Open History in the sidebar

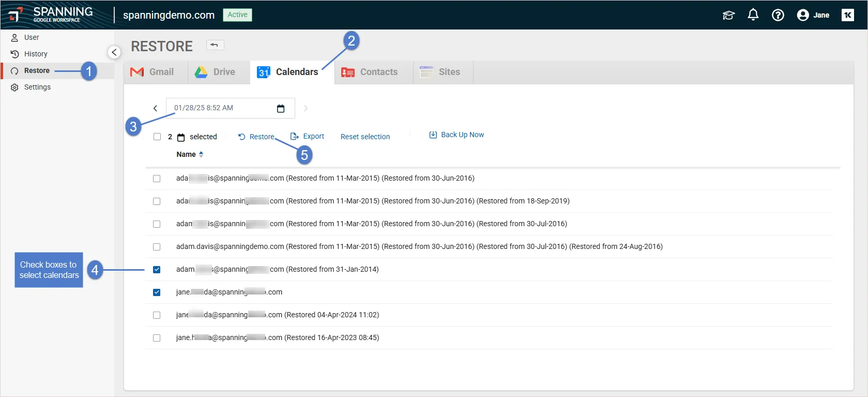point(35,54)
